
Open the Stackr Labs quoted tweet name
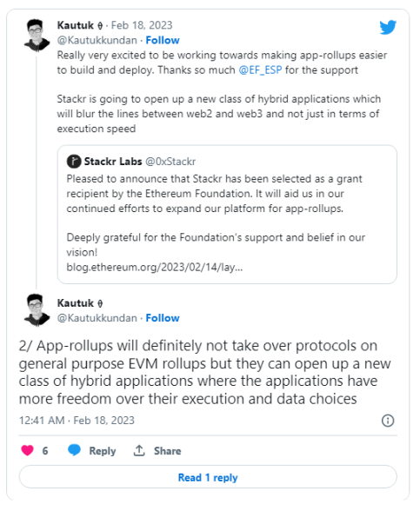click(113, 162)
